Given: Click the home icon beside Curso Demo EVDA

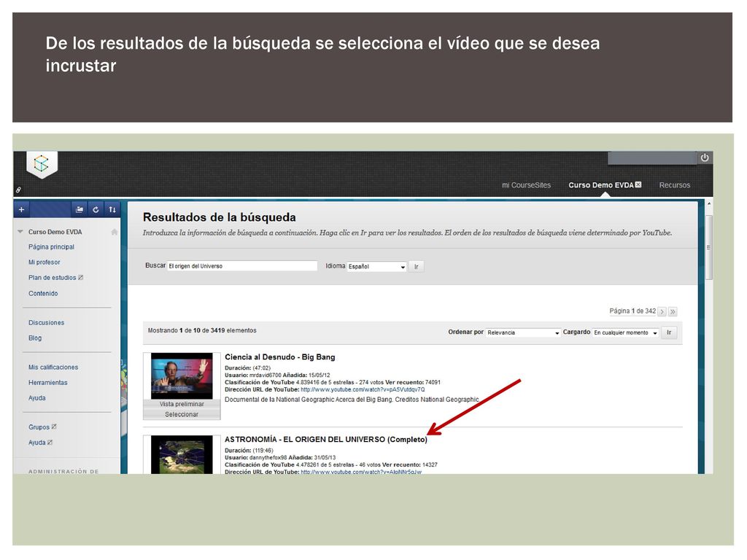Looking at the screenshot, I should click(x=115, y=232).
